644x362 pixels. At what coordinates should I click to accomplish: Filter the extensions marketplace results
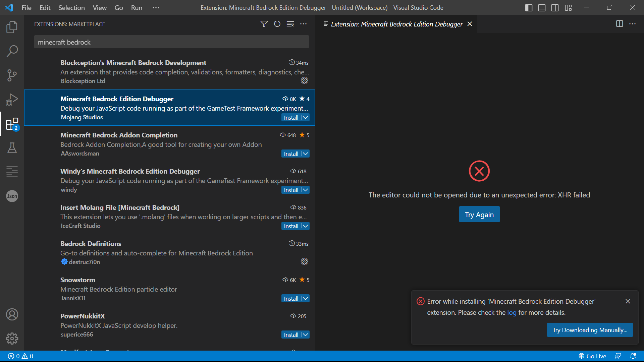(264, 24)
